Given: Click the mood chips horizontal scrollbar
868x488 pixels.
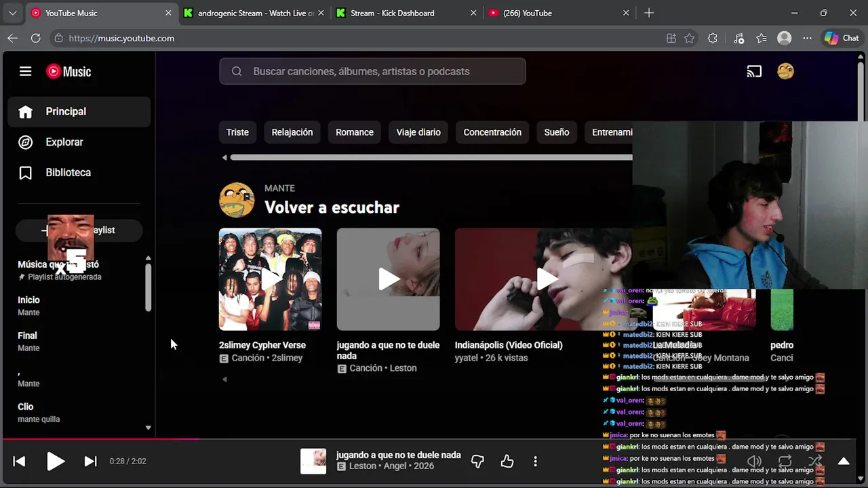Looking at the screenshot, I should click(x=431, y=157).
